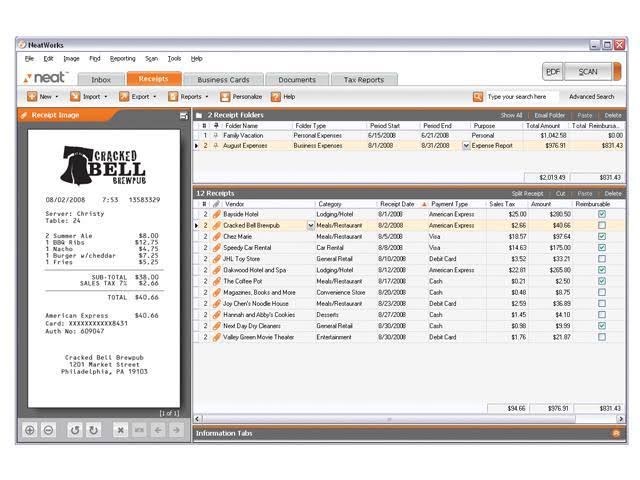The image size is (640, 480).
Task: Open the August Expenses Purpose dropdown
Action: point(466,146)
